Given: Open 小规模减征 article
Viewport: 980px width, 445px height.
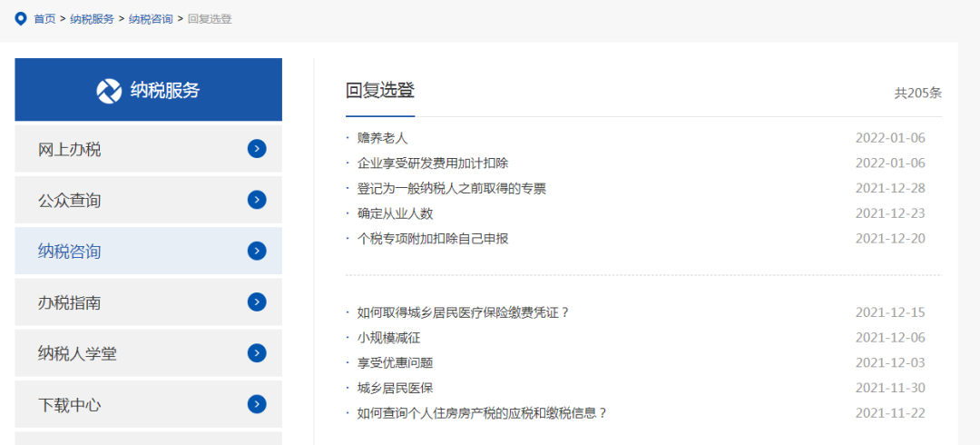Looking at the screenshot, I should click(388, 338).
